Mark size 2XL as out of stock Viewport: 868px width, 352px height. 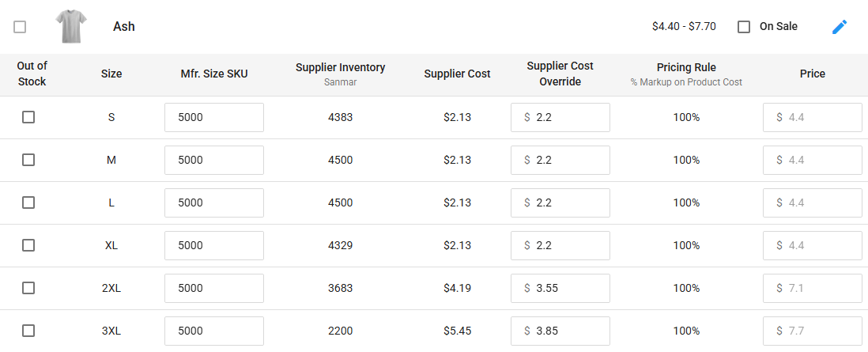pyautogui.click(x=28, y=288)
